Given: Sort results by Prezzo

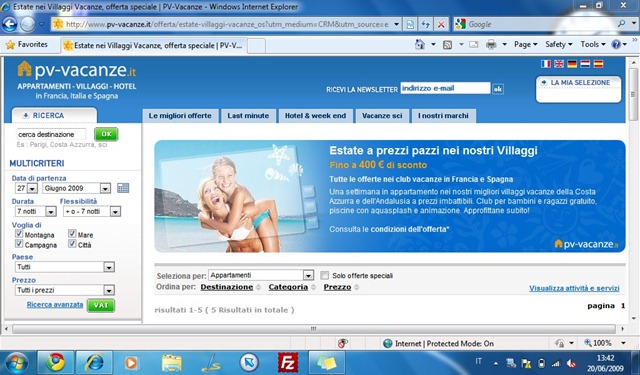Looking at the screenshot, I should click(338, 287).
